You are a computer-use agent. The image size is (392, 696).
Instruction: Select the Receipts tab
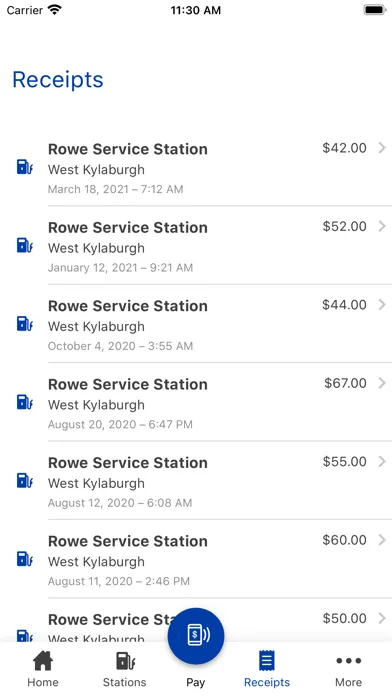tap(267, 669)
